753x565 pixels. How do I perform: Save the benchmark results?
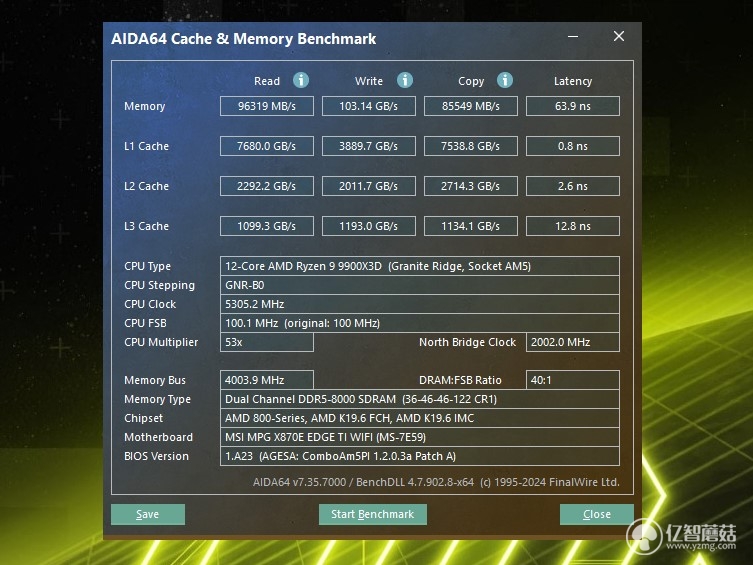click(x=148, y=514)
